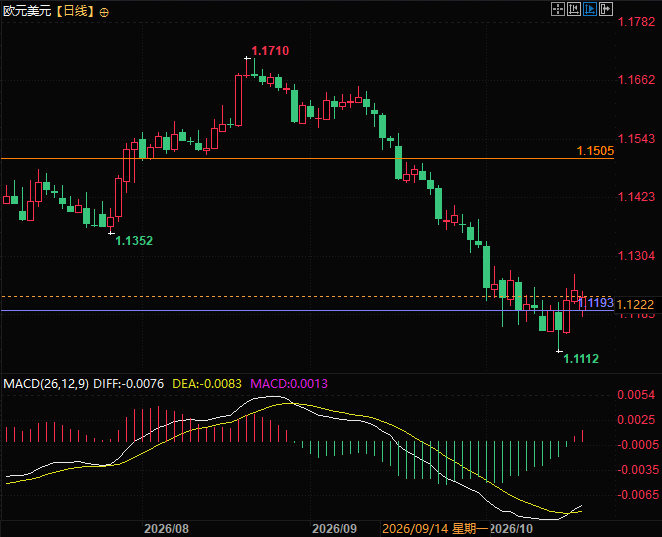This screenshot has height=537, width=662.
Task: Click the DIFF:-0.0076 value
Action: (128, 384)
